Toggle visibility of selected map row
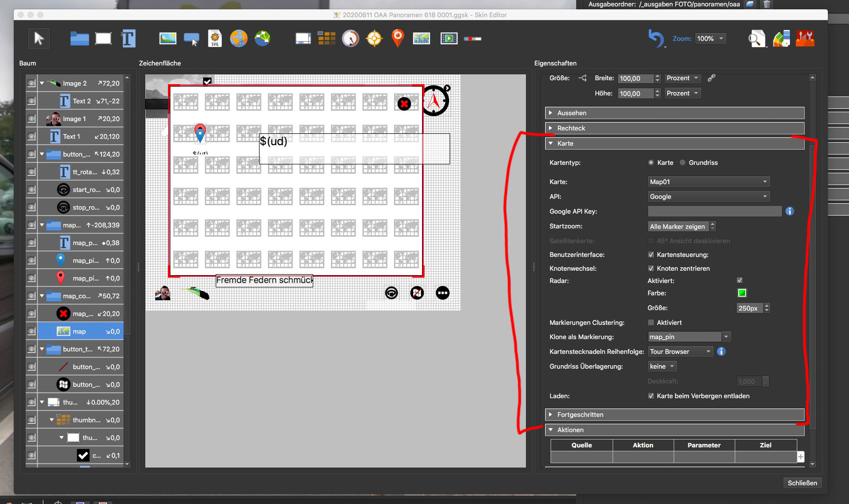The height and width of the screenshot is (504, 849). coord(32,331)
